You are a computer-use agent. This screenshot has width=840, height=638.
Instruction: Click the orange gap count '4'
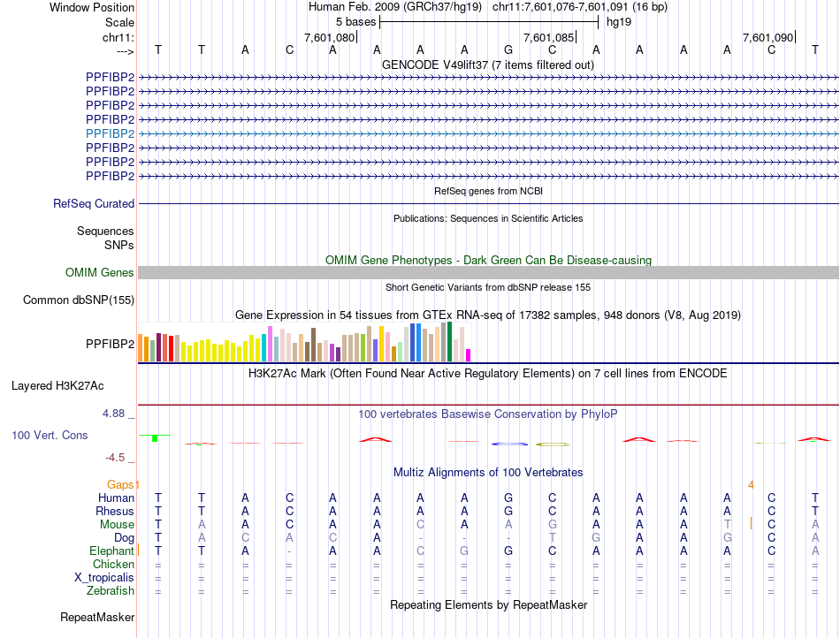point(751,485)
